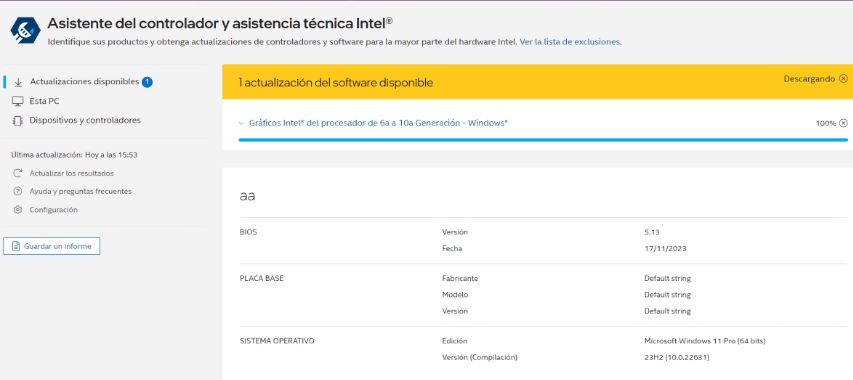Click the Fabricante Default string value
The width and height of the screenshot is (853, 380).
[667, 278]
